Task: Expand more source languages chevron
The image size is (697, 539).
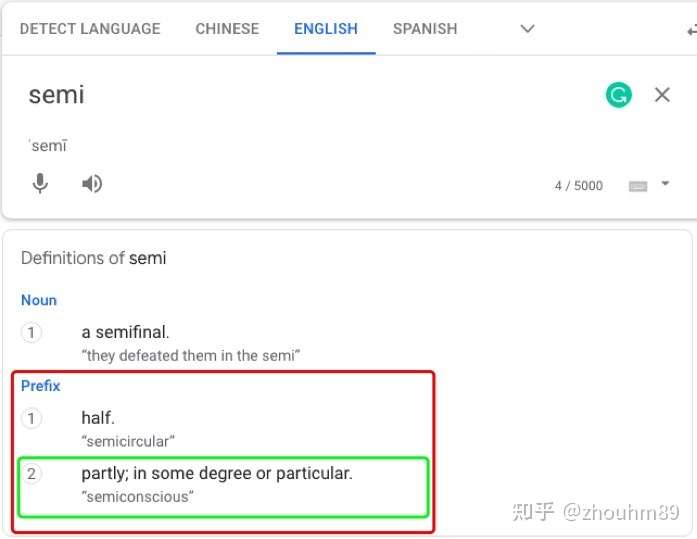Action: pos(527,29)
